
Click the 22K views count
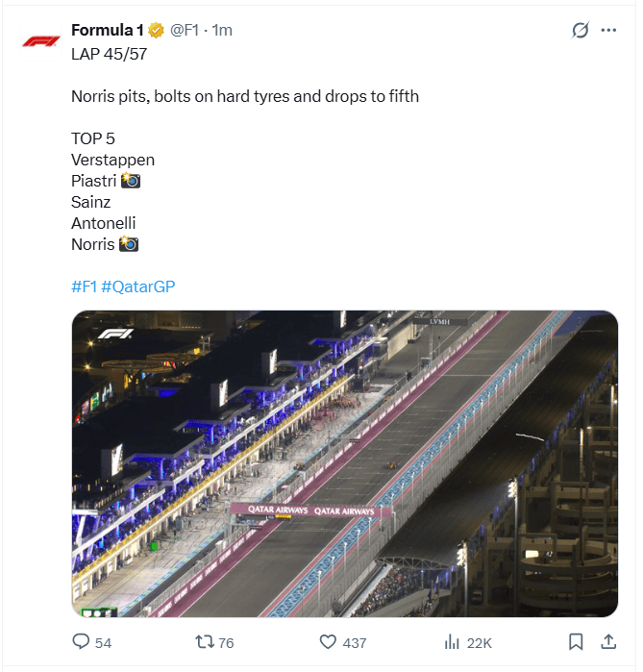pos(479,642)
